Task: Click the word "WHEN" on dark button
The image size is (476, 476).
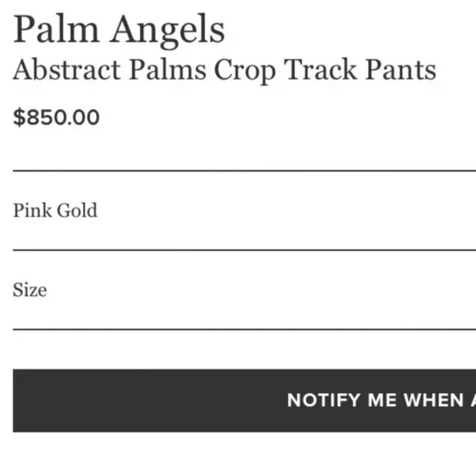Action: tap(434, 400)
